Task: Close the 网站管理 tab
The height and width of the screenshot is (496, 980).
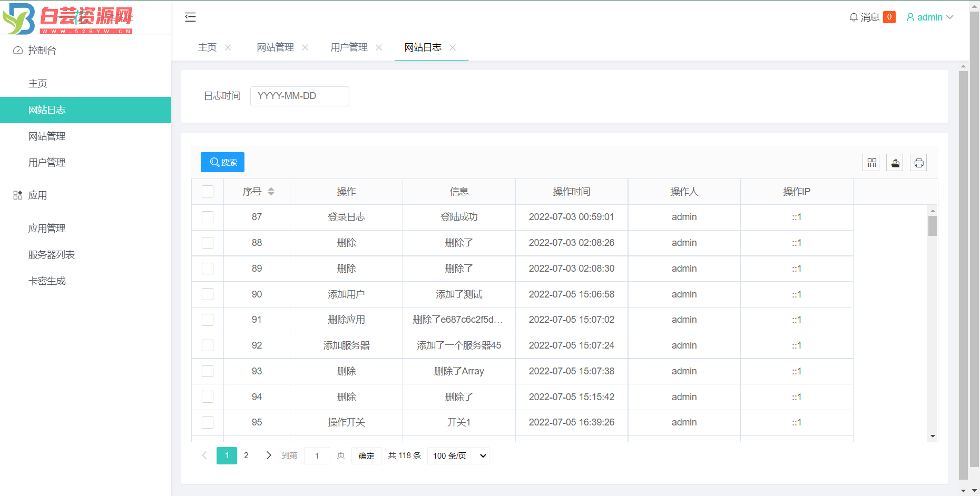Action: [305, 47]
